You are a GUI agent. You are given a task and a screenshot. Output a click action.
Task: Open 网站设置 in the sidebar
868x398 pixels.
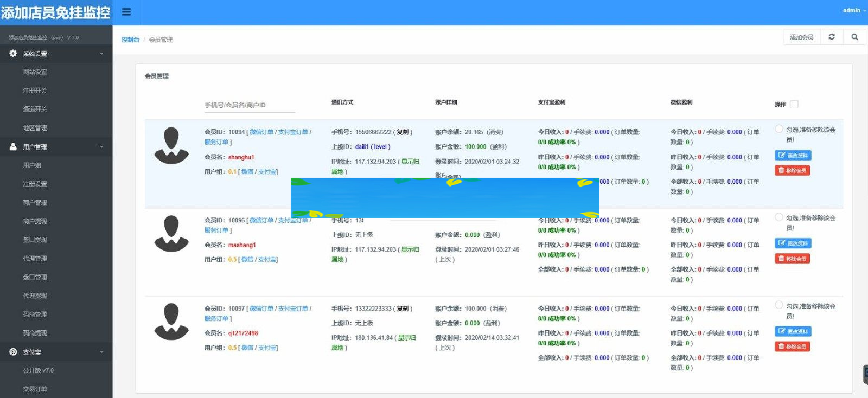35,72
